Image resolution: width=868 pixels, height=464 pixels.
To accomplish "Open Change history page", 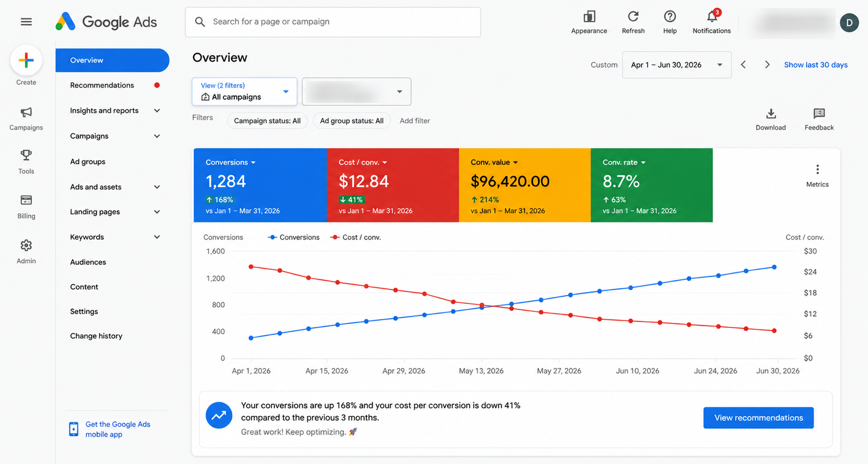I will (x=96, y=336).
